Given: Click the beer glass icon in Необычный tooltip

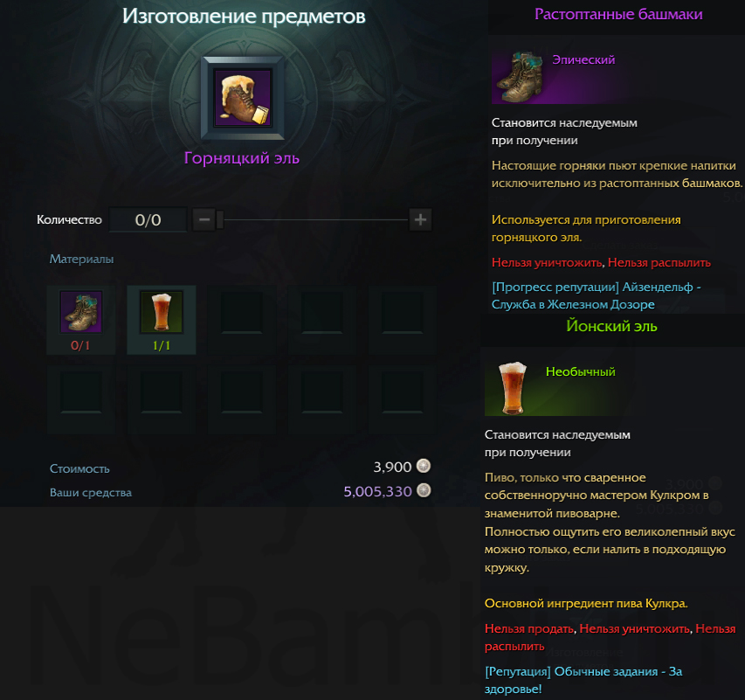Looking at the screenshot, I should [512, 388].
